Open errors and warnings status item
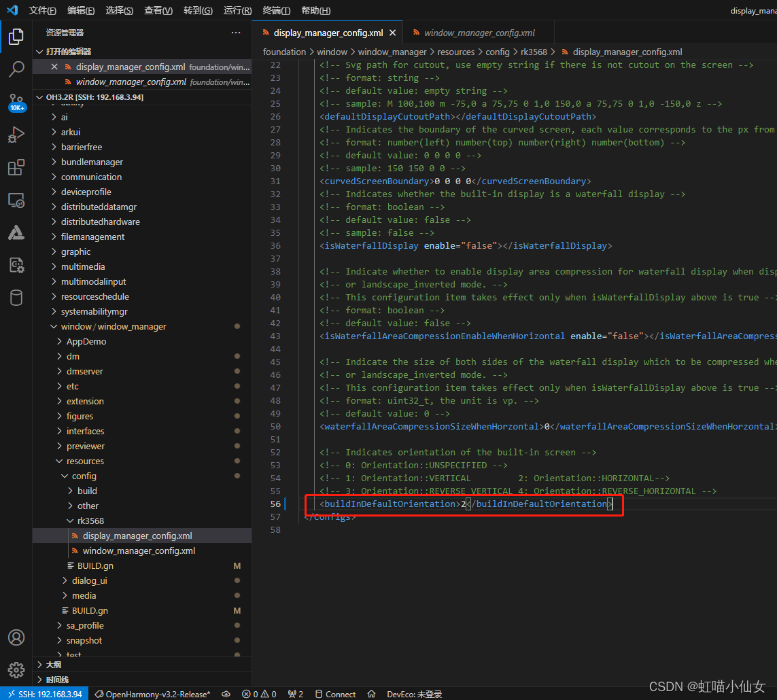 259,694
